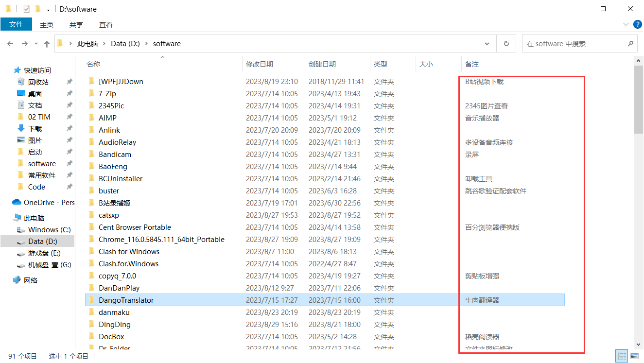Click the folder icon of catsxp
The image size is (644, 363).
point(91,215)
